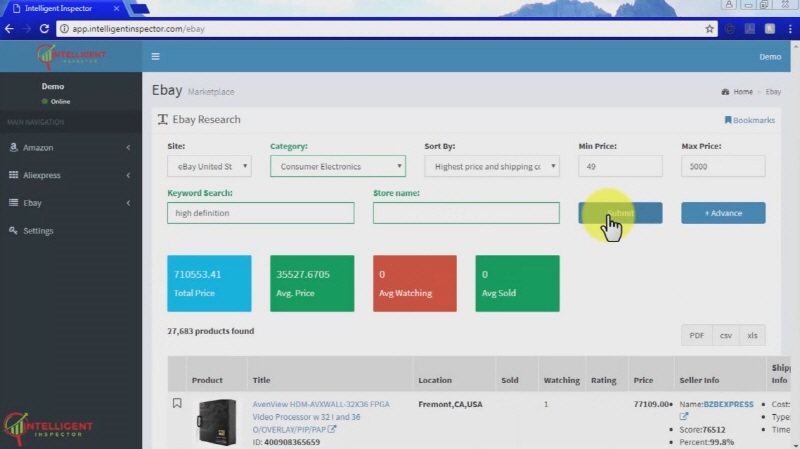
Task: Expand the Ebay sidebar menu
Action: (71, 203)
